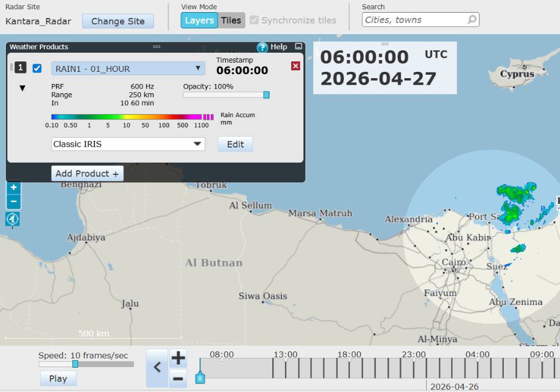Screen dimensions: 560x392
Task: Open the RAIN1 - 01_HOUR product dropdown
Action: [128, 68]
